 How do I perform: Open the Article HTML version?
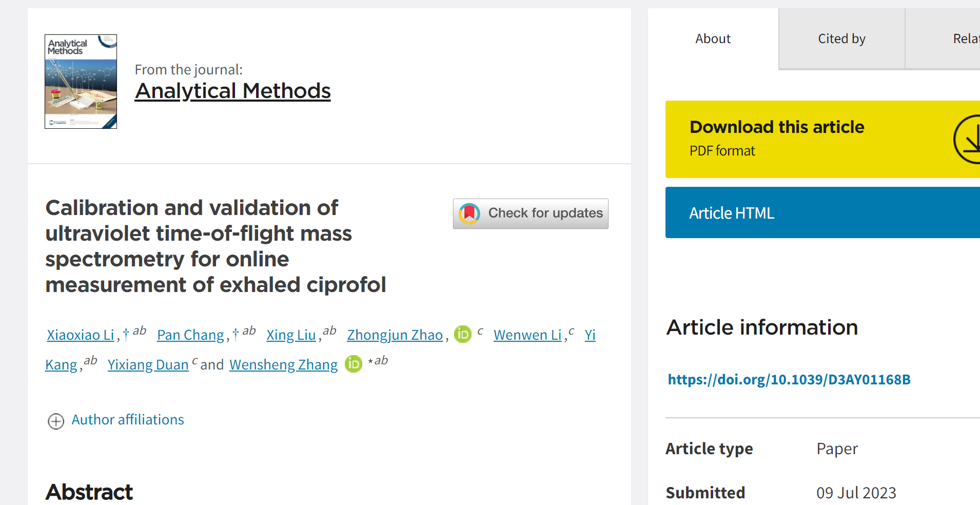[x=731, y=213]
